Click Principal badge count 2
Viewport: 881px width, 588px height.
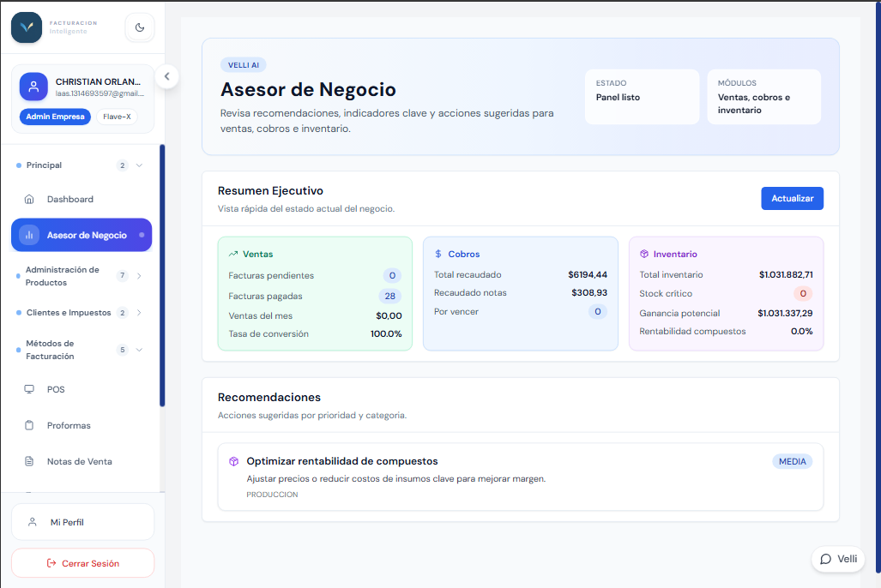(122, 165)
